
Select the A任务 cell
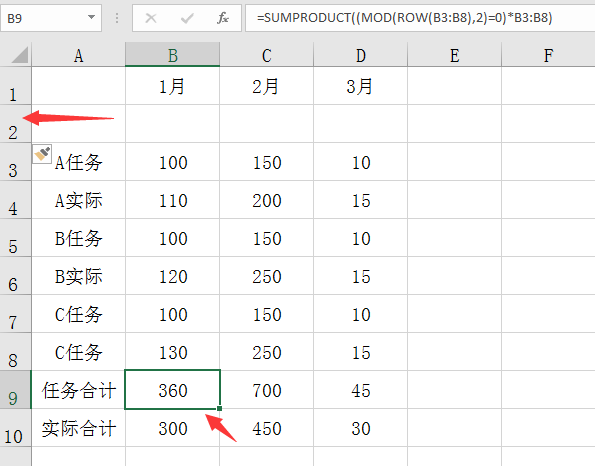coord(79,162)
